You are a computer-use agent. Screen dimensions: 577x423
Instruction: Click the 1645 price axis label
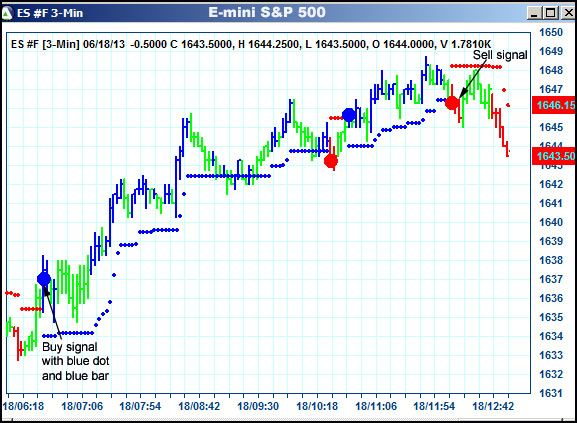551,127
